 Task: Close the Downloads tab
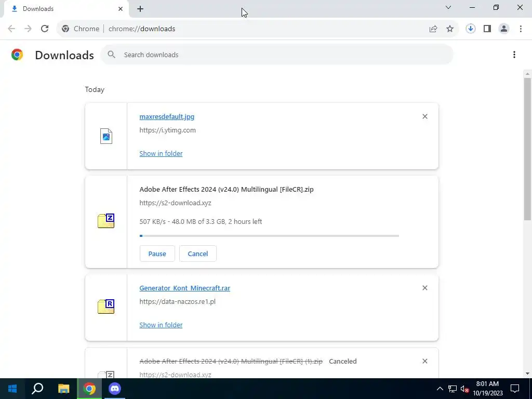pyautogui.click(x=121, y=9)
